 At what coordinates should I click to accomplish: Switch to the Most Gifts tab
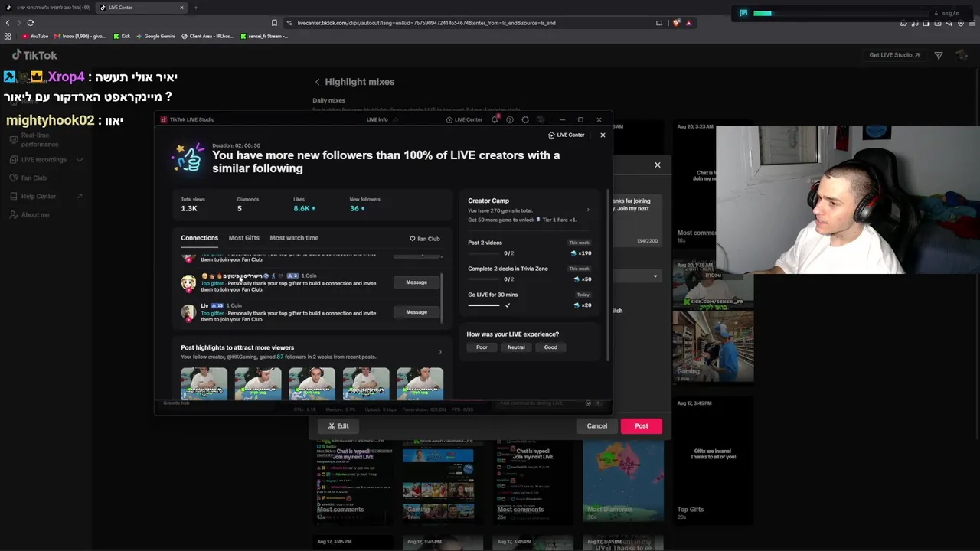243,238
